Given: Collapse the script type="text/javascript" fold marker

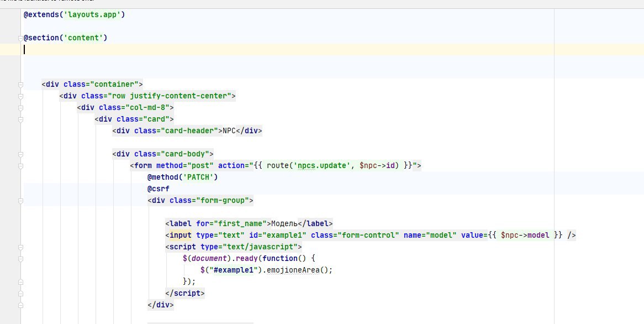Looking at the screenshot, I should pos(20,248).
